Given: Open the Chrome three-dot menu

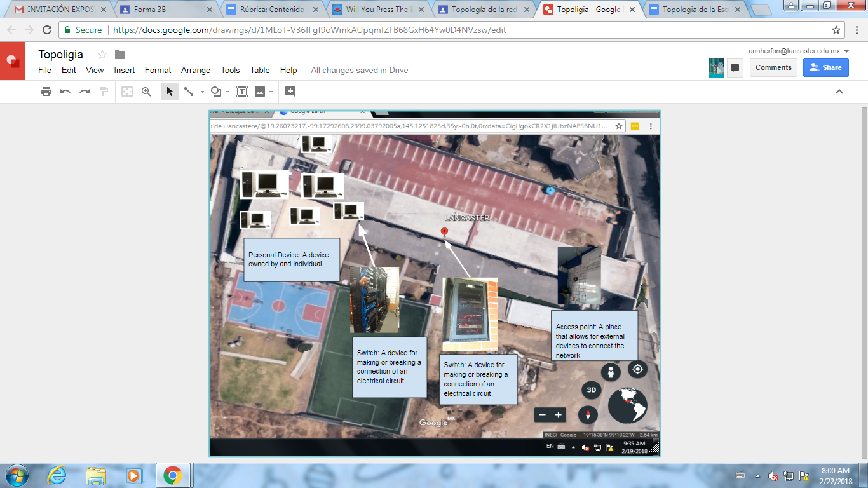Looking at the screenshot, I should coord(857,30).
